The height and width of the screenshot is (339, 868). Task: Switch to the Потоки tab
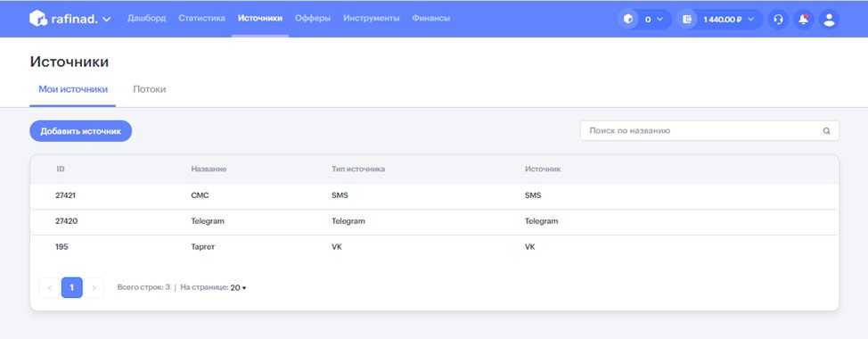tap(150, 89)
